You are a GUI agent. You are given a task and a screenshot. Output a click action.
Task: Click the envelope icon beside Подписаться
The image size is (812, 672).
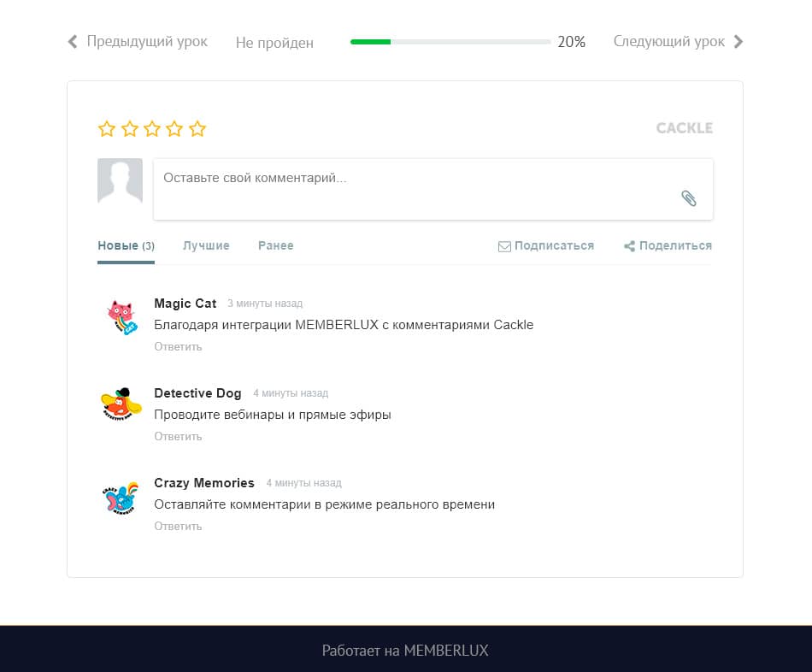(504, 246)
